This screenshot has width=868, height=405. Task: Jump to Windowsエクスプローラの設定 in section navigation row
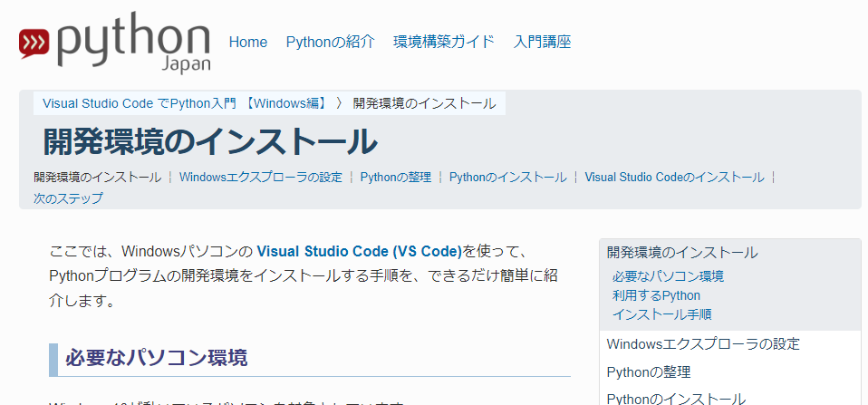[261, 178]
